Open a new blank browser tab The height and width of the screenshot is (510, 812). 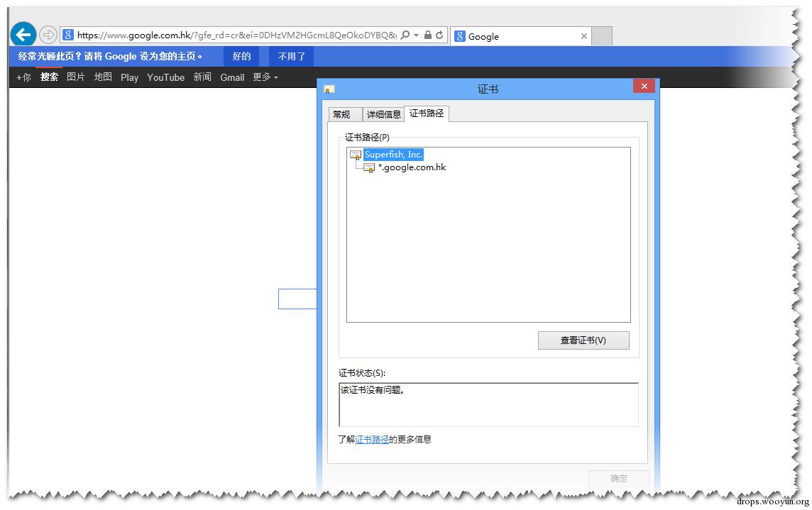click(602, 36)
